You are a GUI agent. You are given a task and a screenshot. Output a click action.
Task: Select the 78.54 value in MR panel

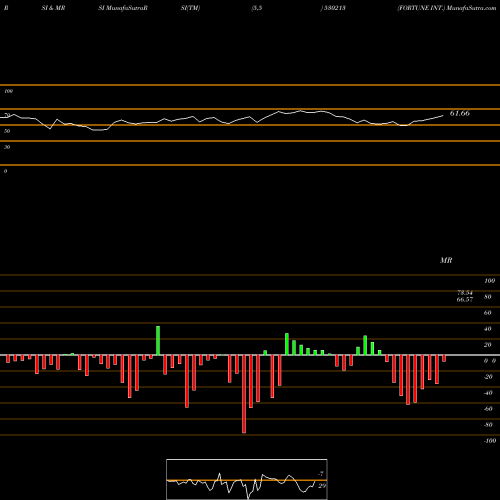pyautogui.click(x=465, y=293)
